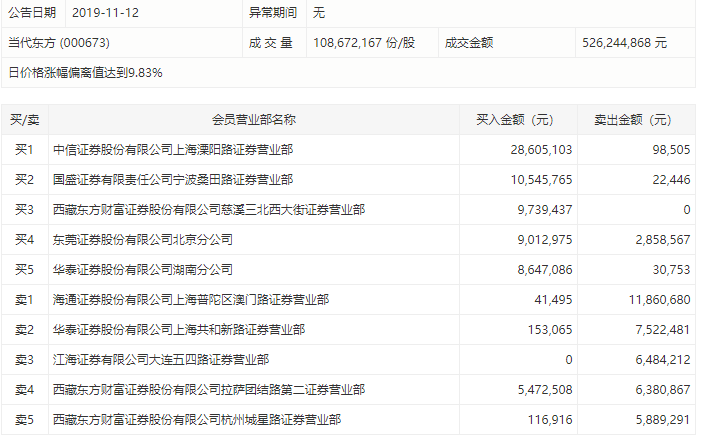This screenshot has height=438, width=701.
Task: Click sell amount 5,889,291
Action: pyautogui.click(x=663, y=420)
